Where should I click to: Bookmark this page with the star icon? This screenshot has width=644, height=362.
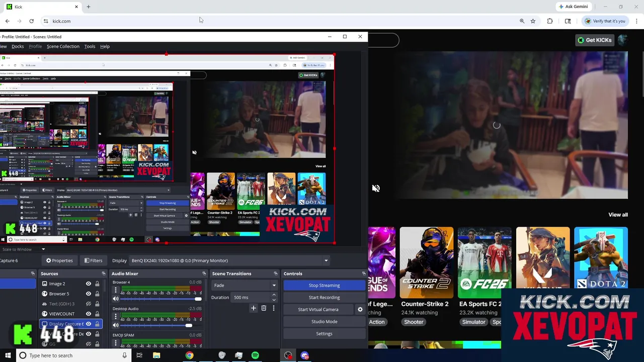[533, 21]
